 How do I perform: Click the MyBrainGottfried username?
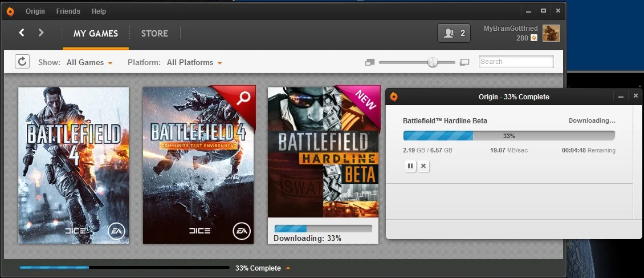511,29
